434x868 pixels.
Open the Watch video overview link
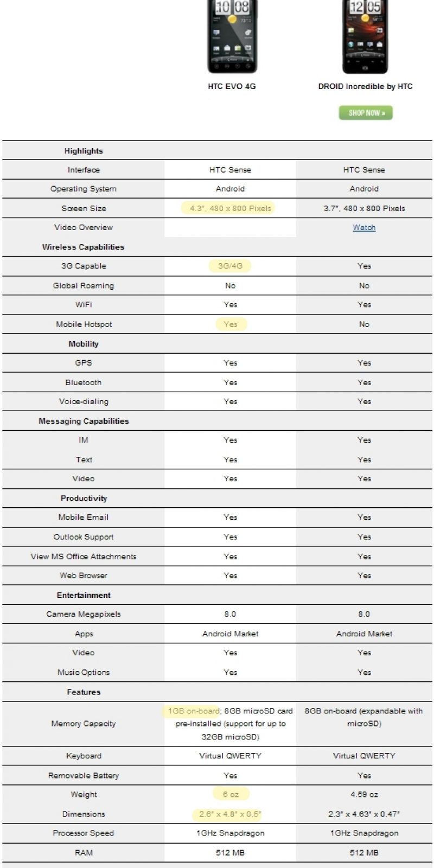(x=364, y=227)
